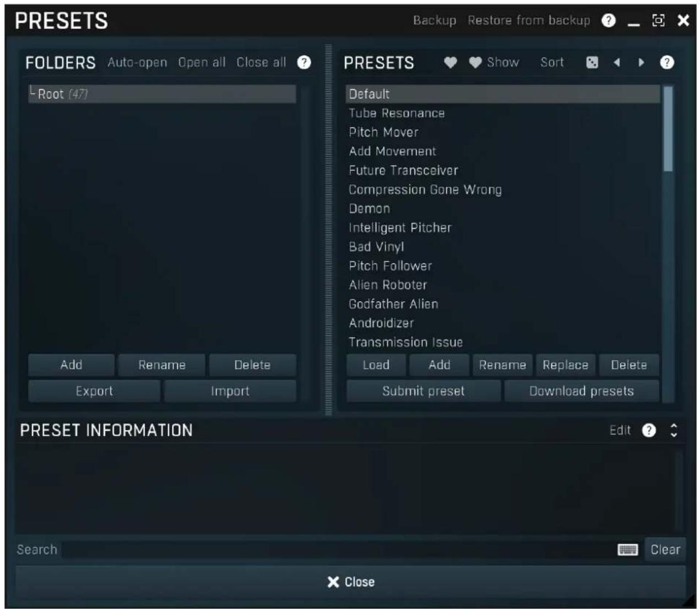Open the Sort menu for presets
This screenshot has width=700, height=609.
[x=552, y=63]
